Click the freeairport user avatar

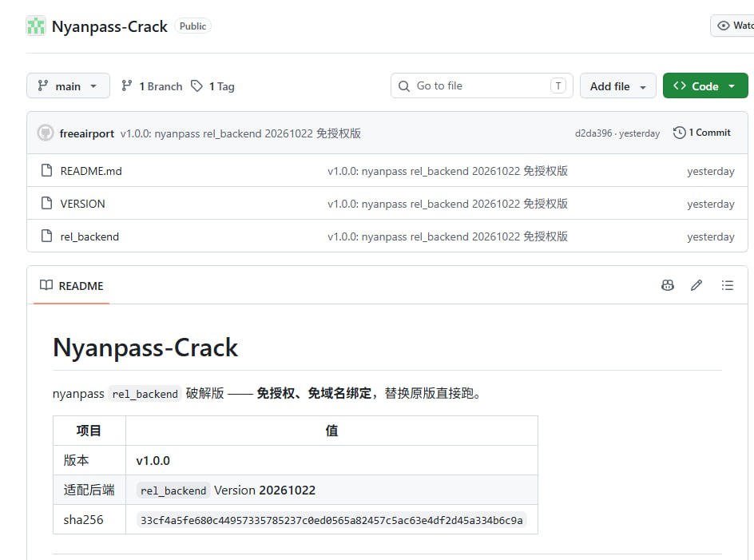(46, 133)
